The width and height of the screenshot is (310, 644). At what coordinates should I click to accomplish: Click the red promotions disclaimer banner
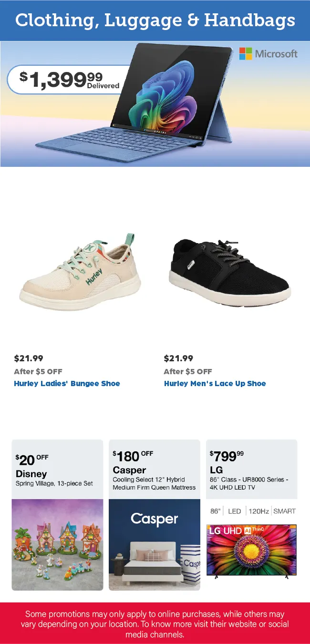click(155, 624)
